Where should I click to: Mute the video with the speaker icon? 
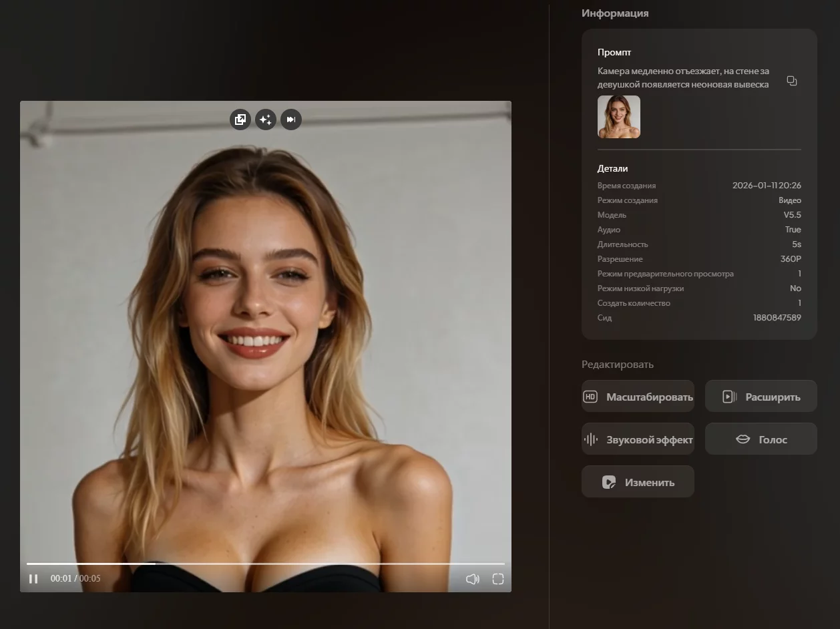[x=473, y=579]
